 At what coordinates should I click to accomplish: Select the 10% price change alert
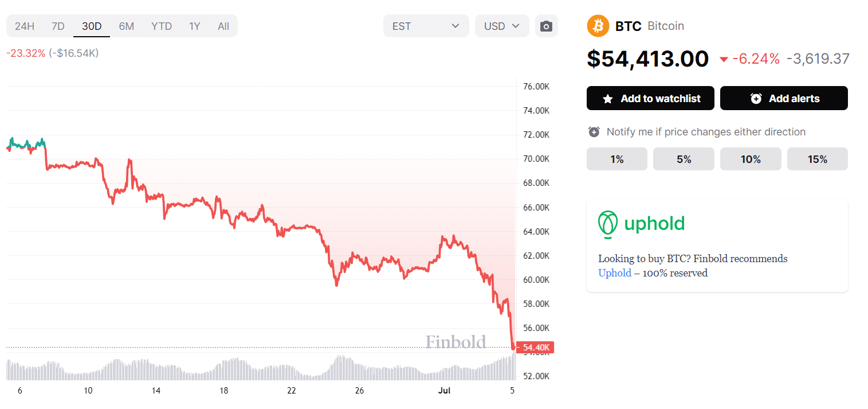click(x=751, y=159)
